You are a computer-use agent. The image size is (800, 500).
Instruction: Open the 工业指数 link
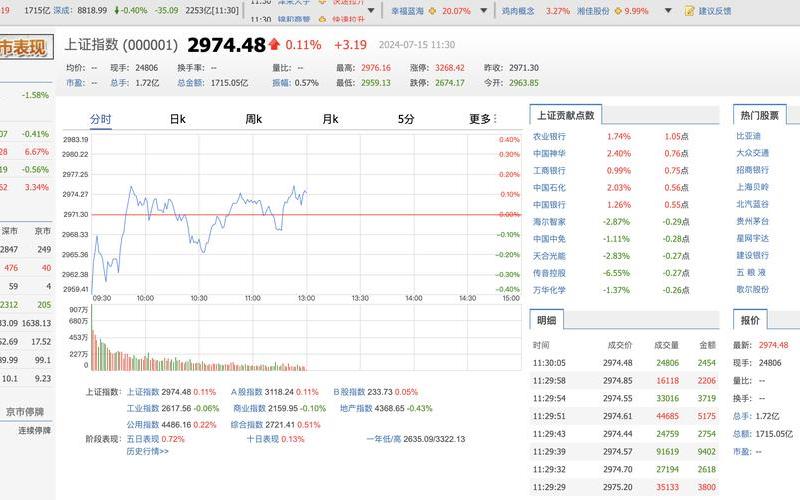[x=143, y=408]
